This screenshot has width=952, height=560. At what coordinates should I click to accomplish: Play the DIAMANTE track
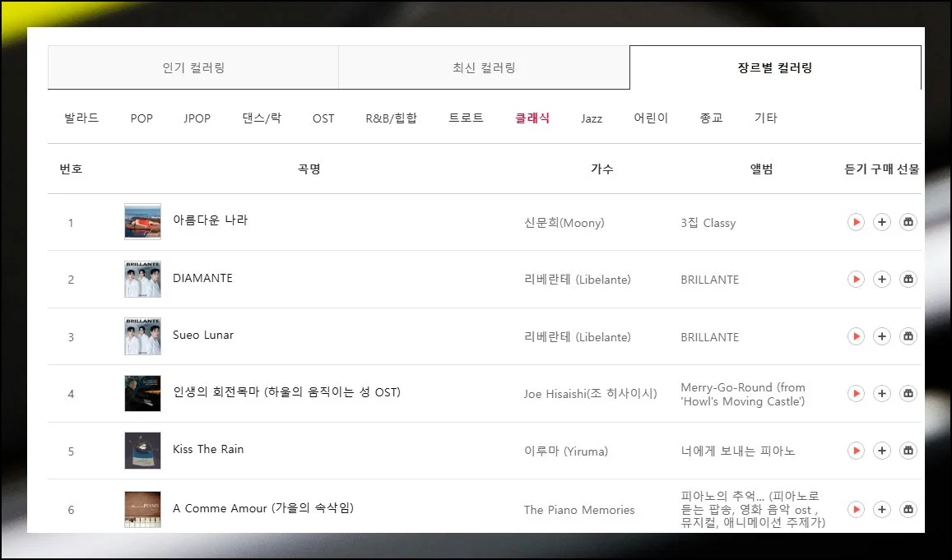(x=856, y=280)
